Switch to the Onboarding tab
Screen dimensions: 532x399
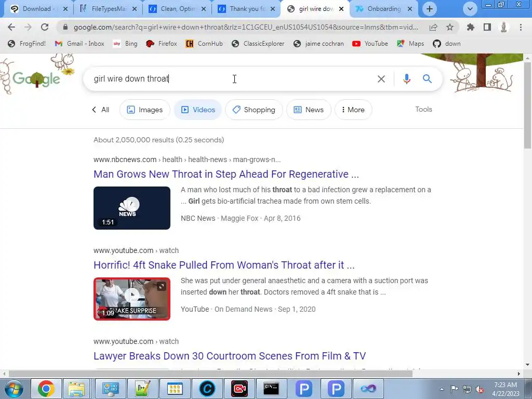tap(383, 9)
